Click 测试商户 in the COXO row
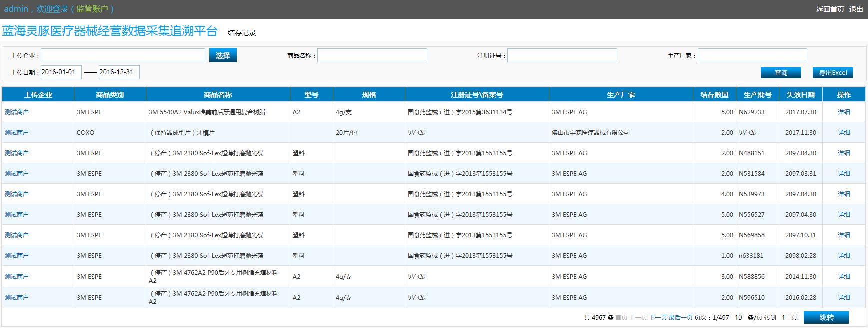Viewport: 868px width, 328px height. pos(17,133)
